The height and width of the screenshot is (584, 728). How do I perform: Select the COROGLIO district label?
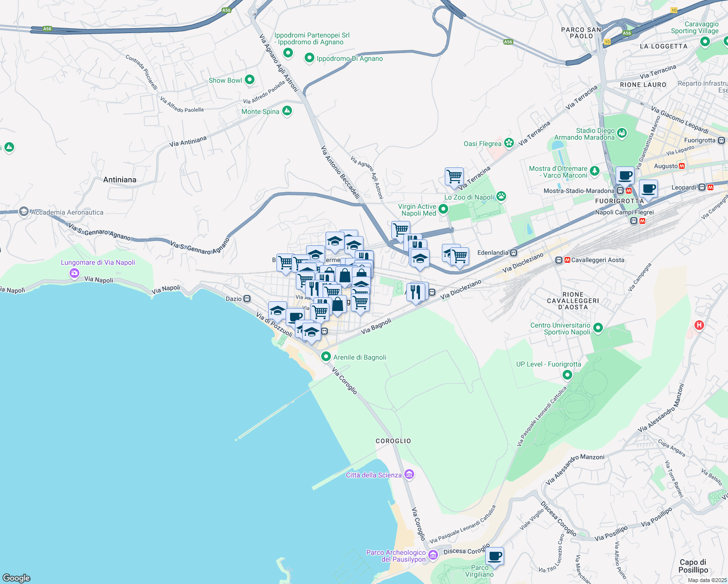tap(393, 441)
